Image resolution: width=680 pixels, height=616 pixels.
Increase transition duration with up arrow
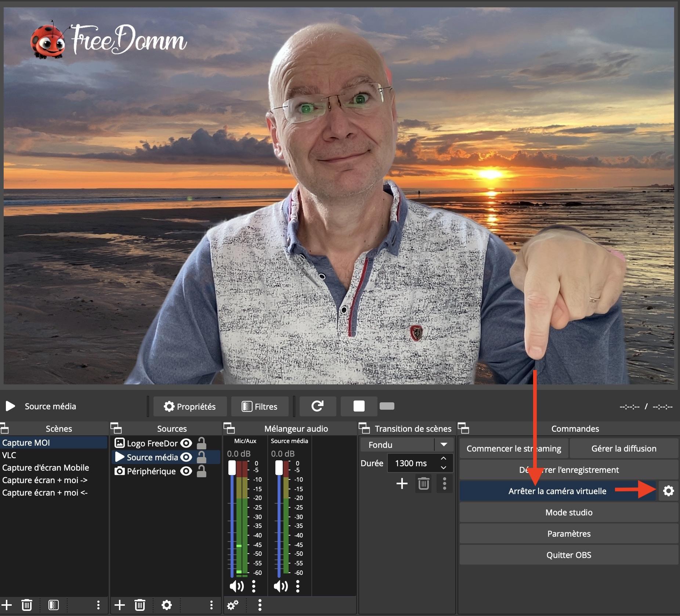point(444,459)
